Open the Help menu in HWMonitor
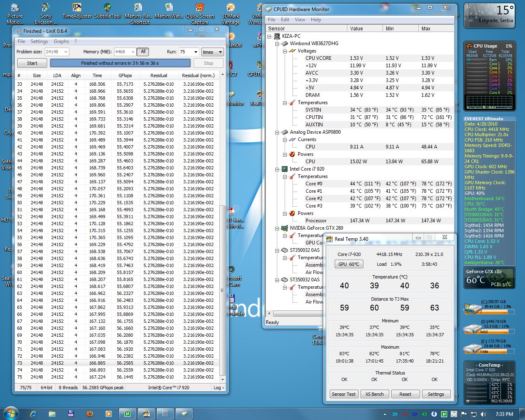 [x=316, y=20]
